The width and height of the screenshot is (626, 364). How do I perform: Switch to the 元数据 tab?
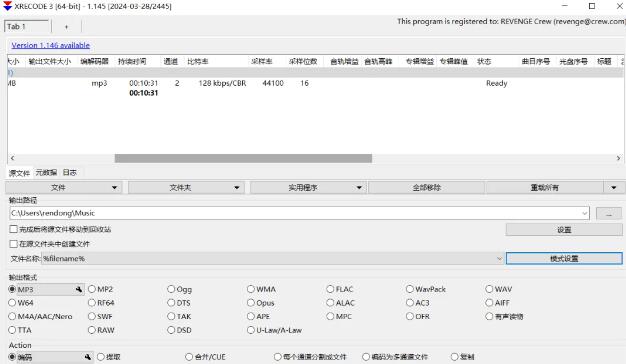tap(46, 172)
